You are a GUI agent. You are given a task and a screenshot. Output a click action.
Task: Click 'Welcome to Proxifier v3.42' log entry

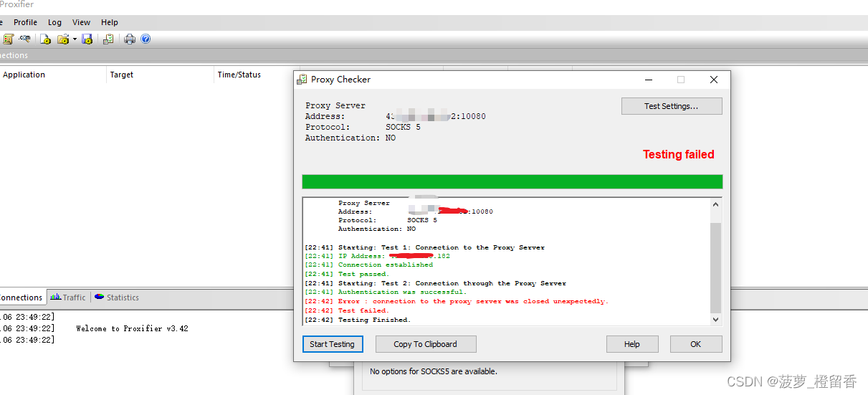[132, 328]
